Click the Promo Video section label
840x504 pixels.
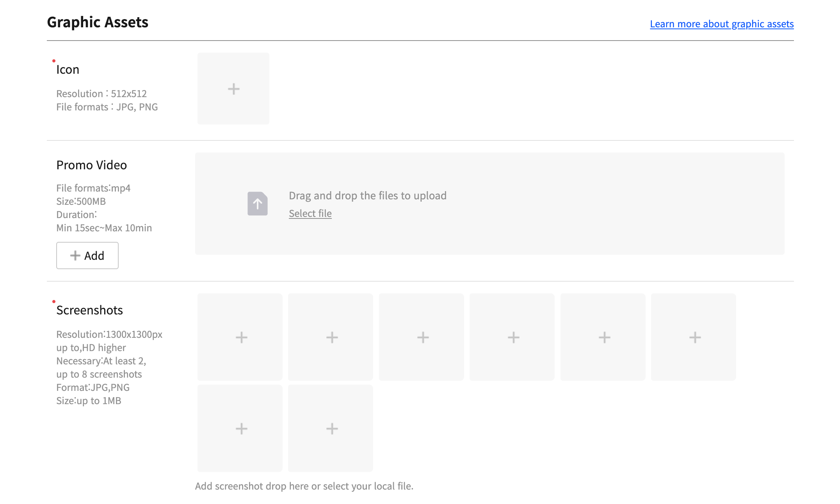tap(92, 165)
